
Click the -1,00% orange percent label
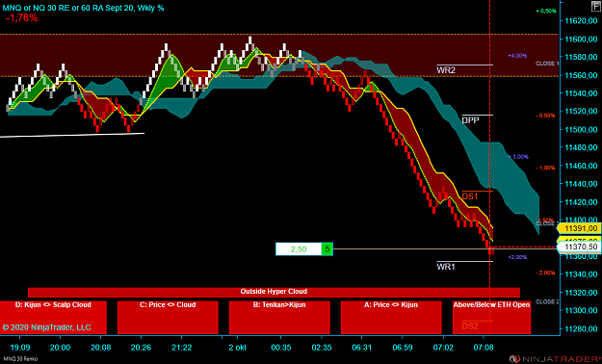coord(545,168)
